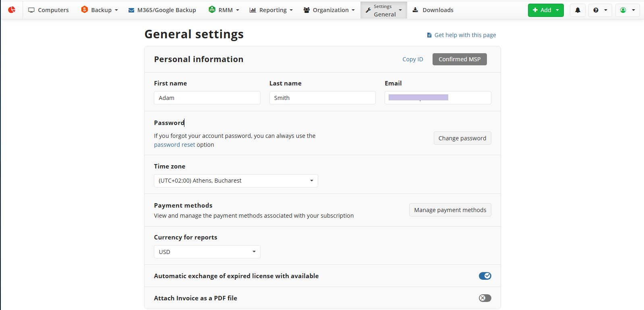644x310 pixels.
Task: Open Computers from the monitor icon
Action: [31, 10]
